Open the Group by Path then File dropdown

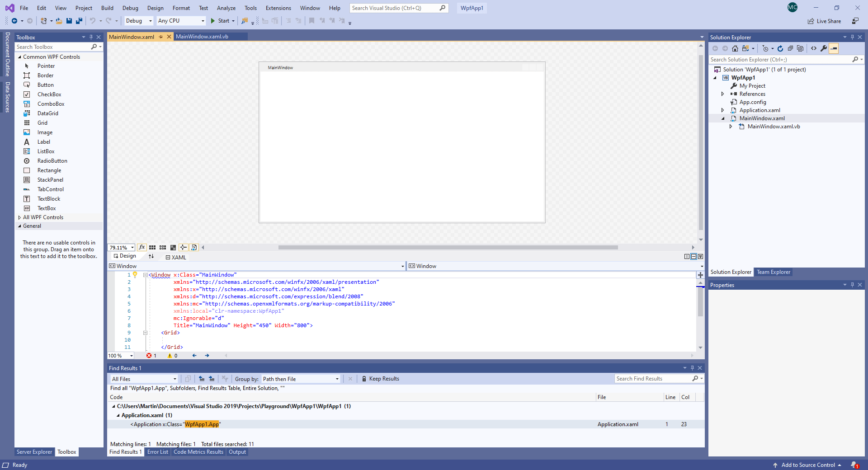click(300, 379)
